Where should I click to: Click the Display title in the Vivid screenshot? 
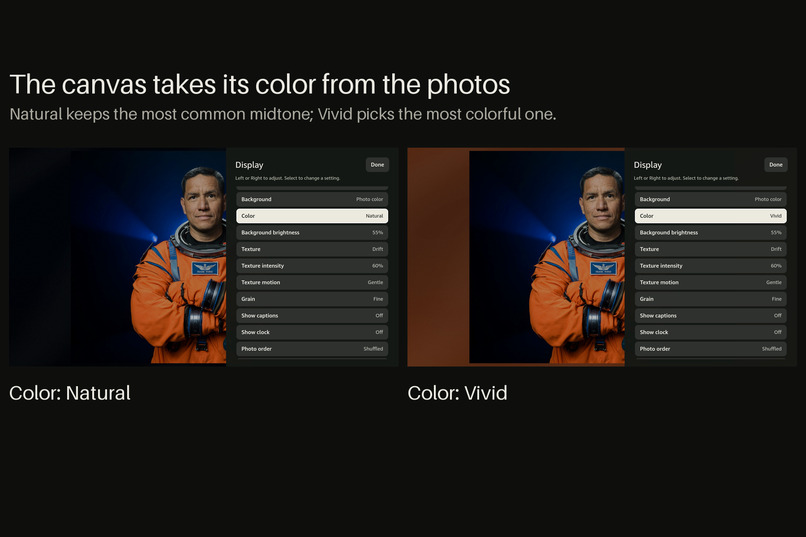pos(648,165)
